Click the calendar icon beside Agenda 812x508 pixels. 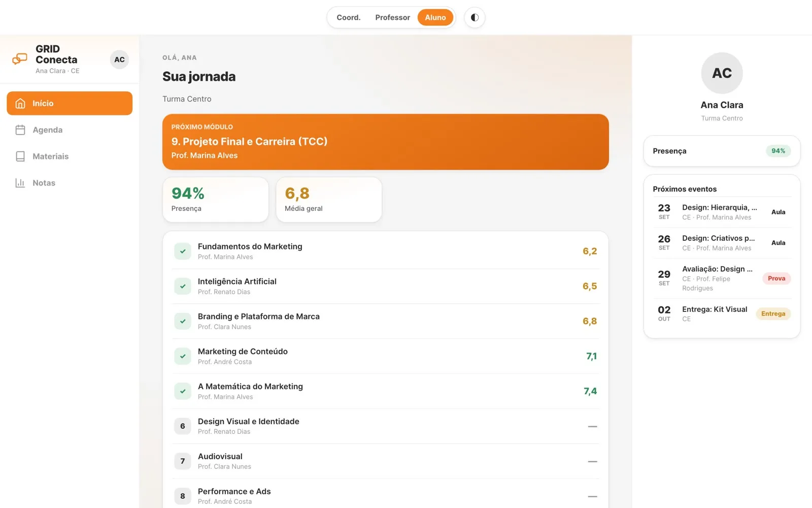coord(20,130)
